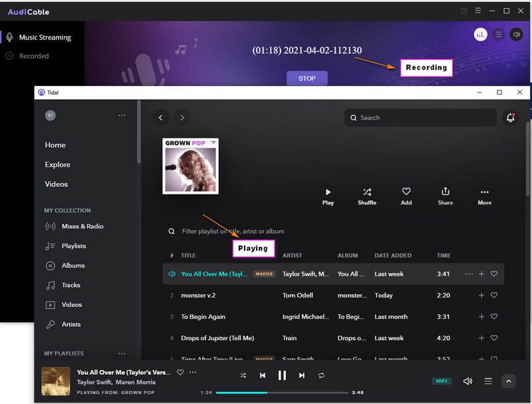The width and height of the screenshot is (532, 404).
Task: Open AudiCable hamburger menu
Action: [x=477, y=11]
